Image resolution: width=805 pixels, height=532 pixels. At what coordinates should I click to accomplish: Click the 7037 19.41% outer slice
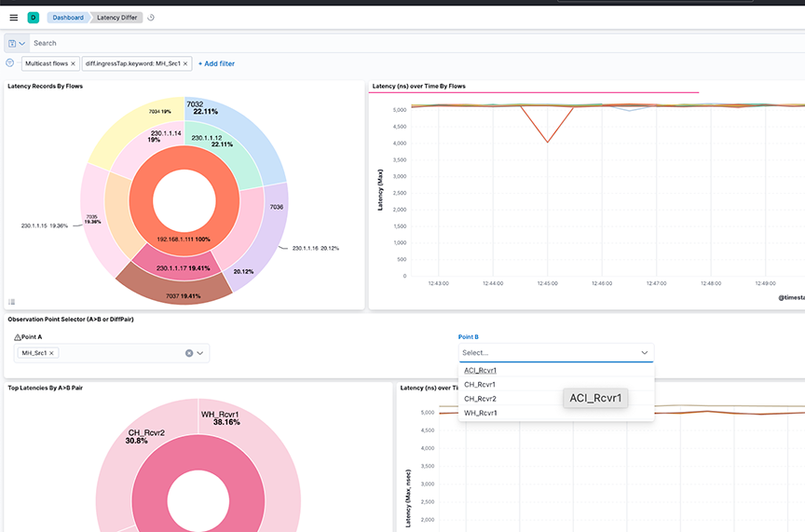coord(174,292)
